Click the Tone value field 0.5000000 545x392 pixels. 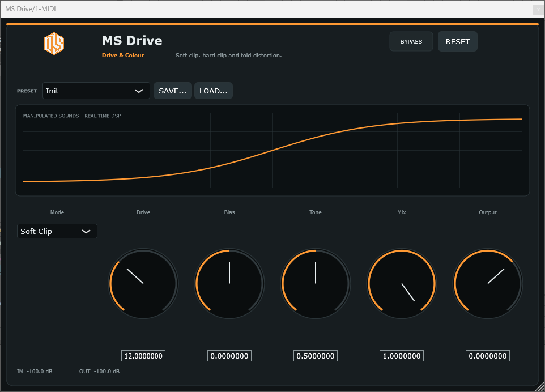pos(316,356)
